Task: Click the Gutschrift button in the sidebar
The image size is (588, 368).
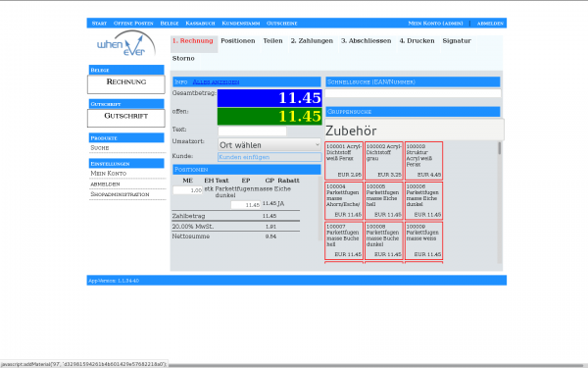Action: tap(126, 118)
